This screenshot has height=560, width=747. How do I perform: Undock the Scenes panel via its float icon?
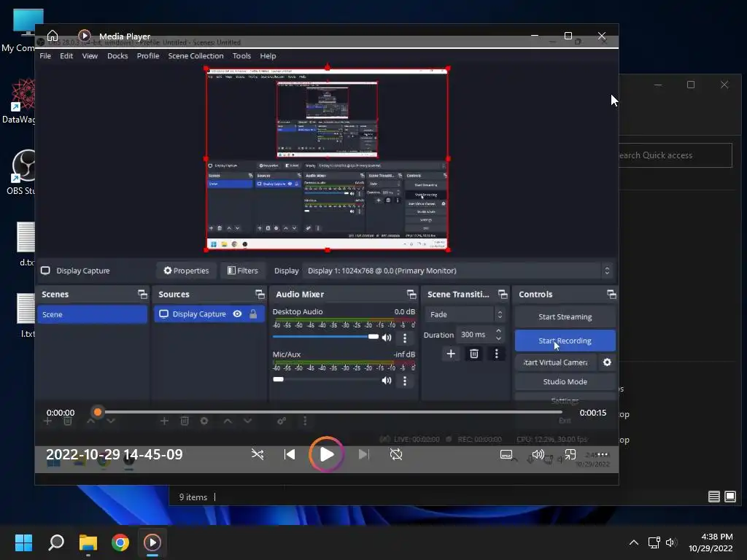tap(142, 295)
